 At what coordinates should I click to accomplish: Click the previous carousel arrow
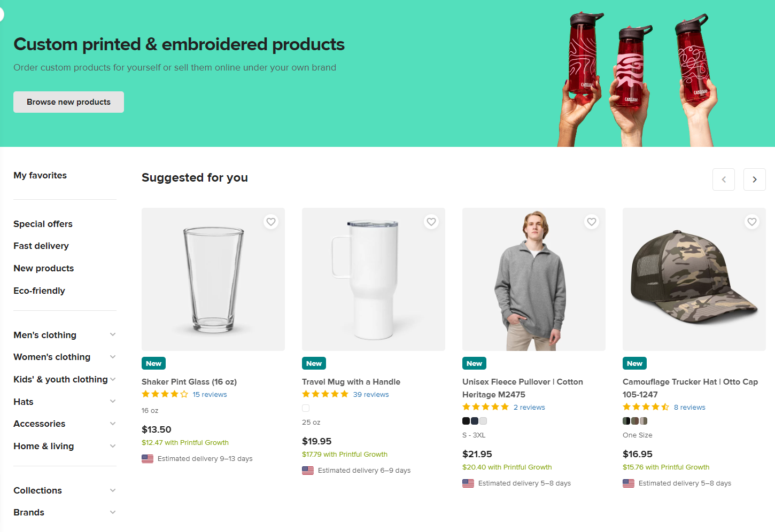724,179
